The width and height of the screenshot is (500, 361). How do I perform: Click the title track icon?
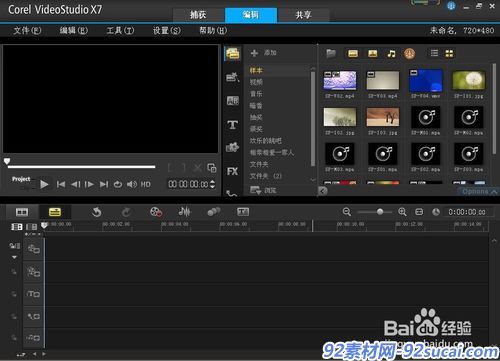[x=33, y=294]
